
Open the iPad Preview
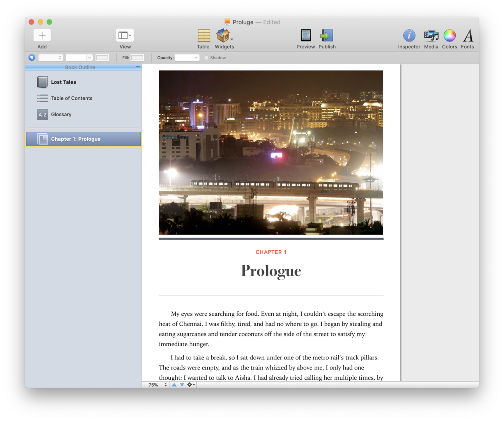click(x=306, y=35)
